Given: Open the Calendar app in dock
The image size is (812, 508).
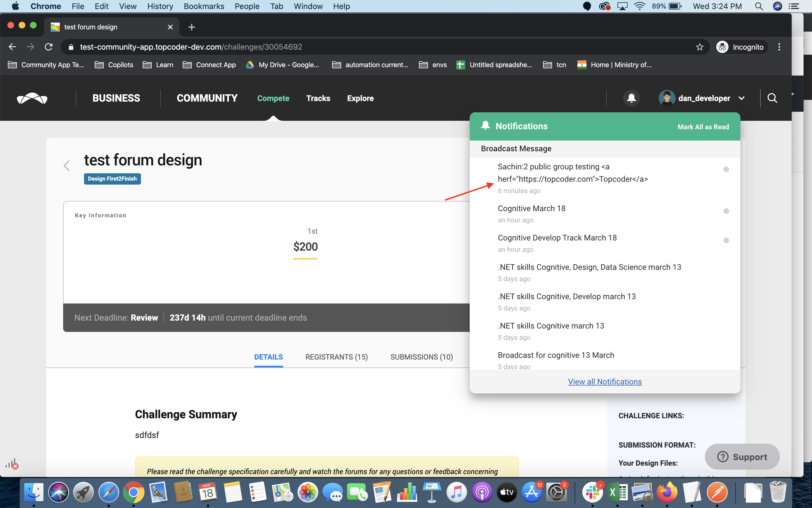Looking at the screenshot, I should point(208,492).
